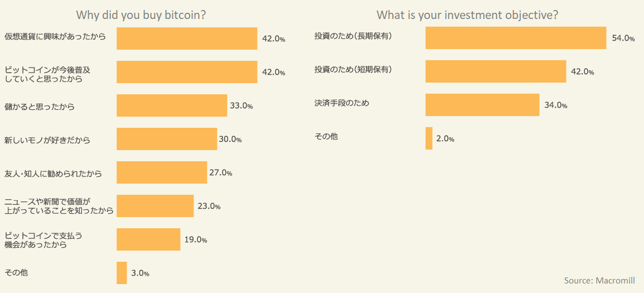Click the 'Source: Macromill' attribution text
Image resolution: width=644 pixels, height=293 pixels.
click(599, 281)
